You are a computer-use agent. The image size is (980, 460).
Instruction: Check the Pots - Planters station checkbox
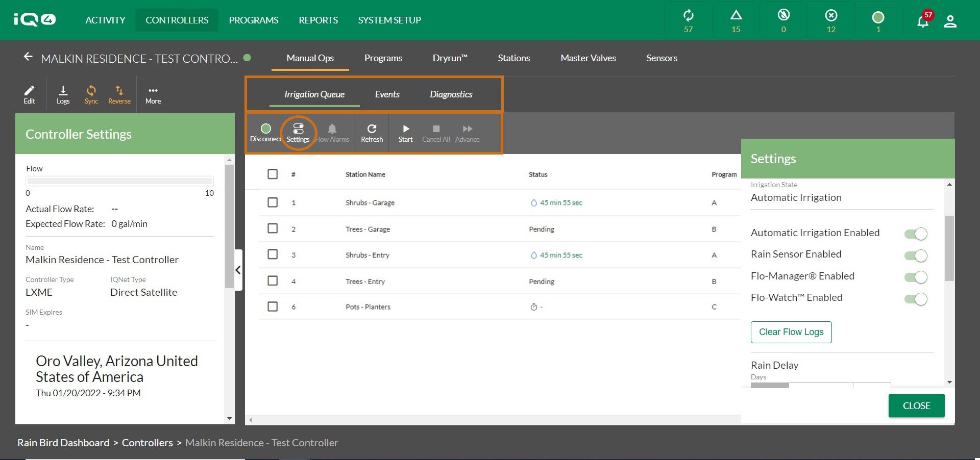[273, 306]
